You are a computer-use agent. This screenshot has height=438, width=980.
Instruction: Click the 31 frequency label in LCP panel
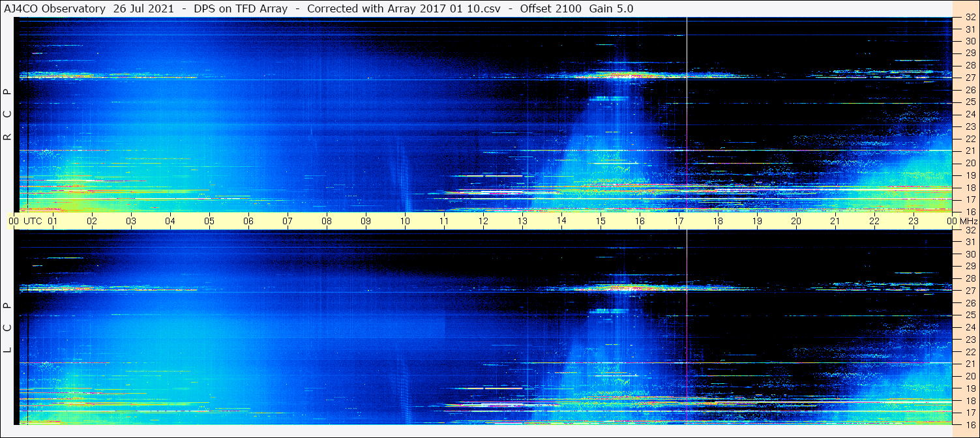click(x=970, y=242)
